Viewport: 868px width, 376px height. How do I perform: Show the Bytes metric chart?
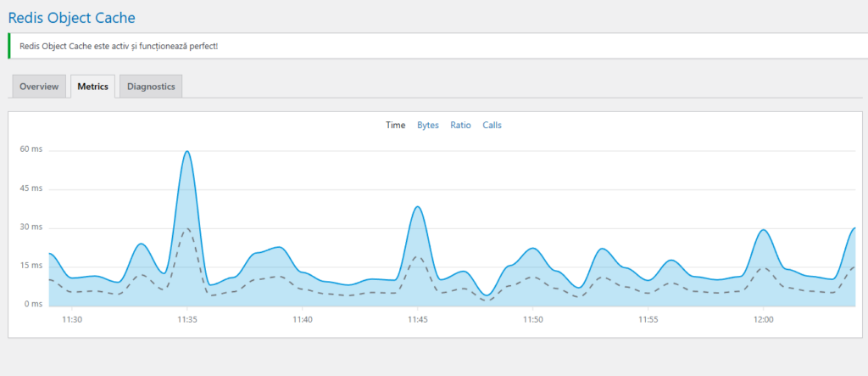click(428, 126)
